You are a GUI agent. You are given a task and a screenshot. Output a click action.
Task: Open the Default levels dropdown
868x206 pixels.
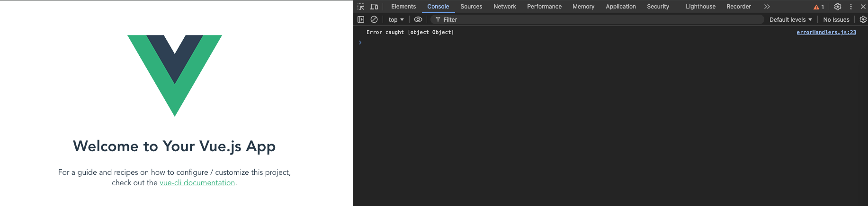pos(790,19)
